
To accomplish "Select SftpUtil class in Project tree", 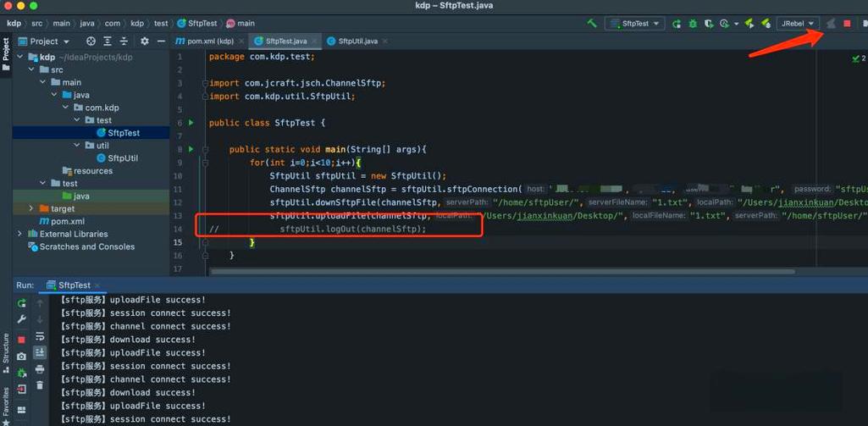I will point(122,158).
